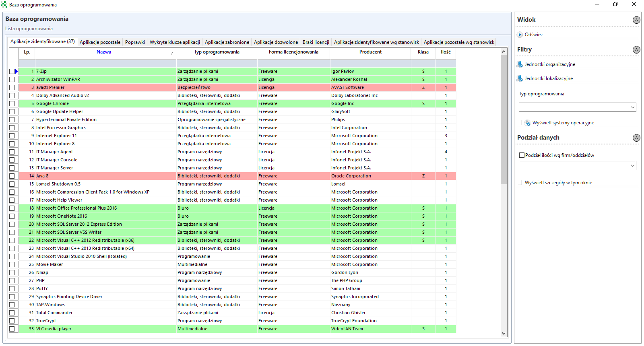
Task: Click the Odśwież refresh arrow icon
Action: point(520,35)
